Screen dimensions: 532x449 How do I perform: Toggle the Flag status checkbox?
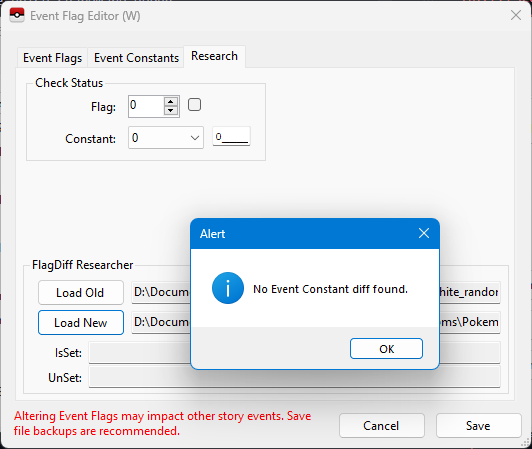tap(194, 105)
